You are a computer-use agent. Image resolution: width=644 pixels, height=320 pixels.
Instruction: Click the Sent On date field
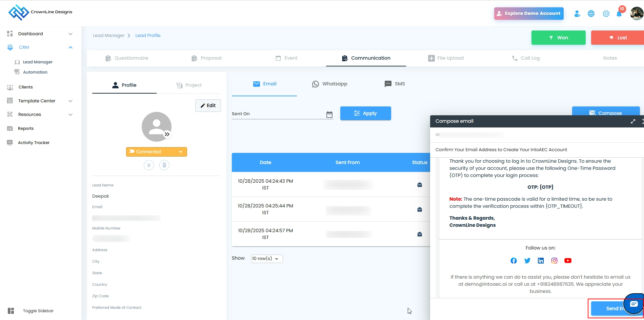(283, 114)
